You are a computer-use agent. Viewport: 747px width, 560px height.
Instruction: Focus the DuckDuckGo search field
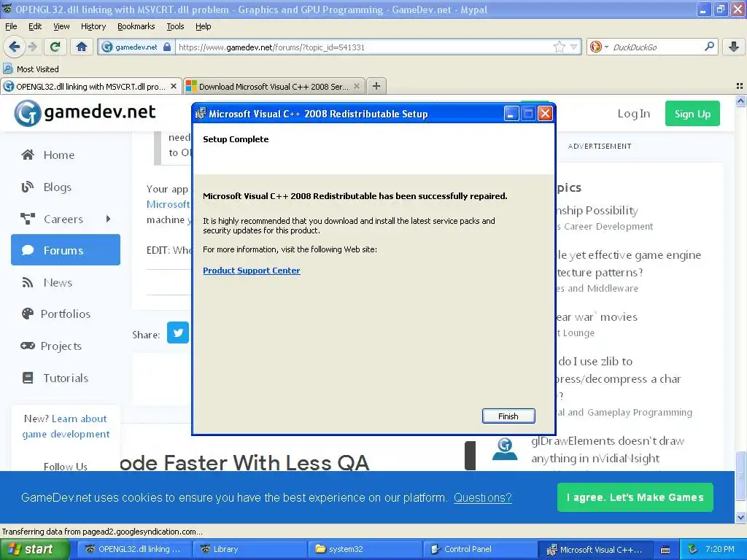[x=657, y=47]
